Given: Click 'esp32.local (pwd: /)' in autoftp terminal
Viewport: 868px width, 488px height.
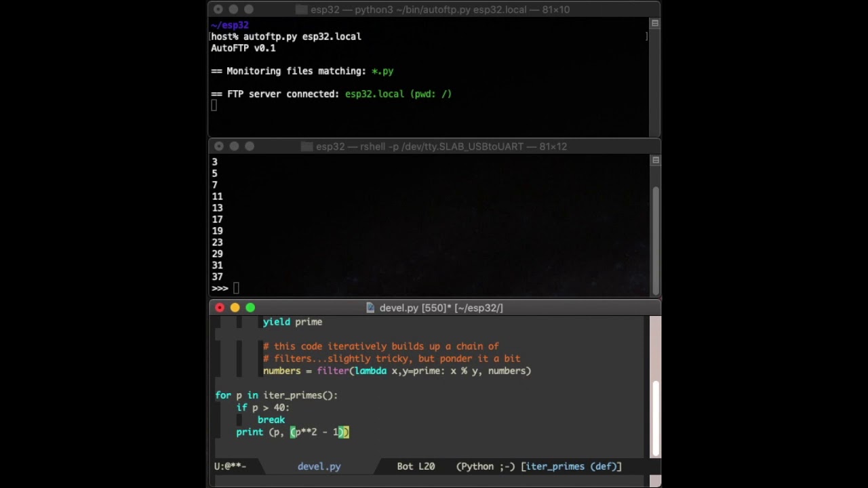Looking at the screenshot, I should click(398, 94).
